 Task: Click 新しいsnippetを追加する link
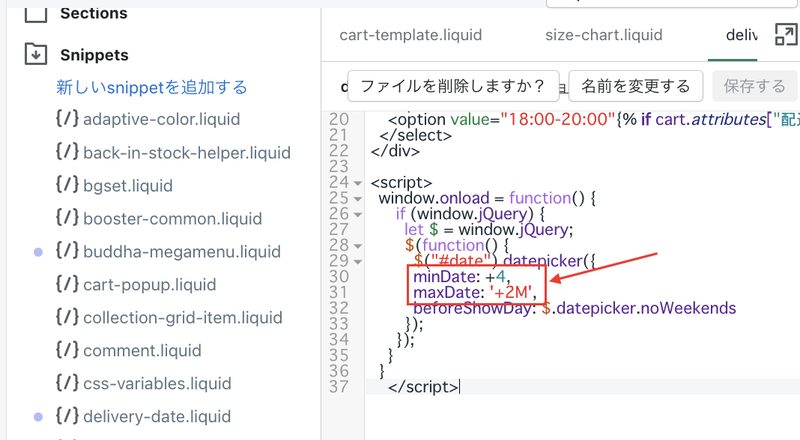[152, 87]
